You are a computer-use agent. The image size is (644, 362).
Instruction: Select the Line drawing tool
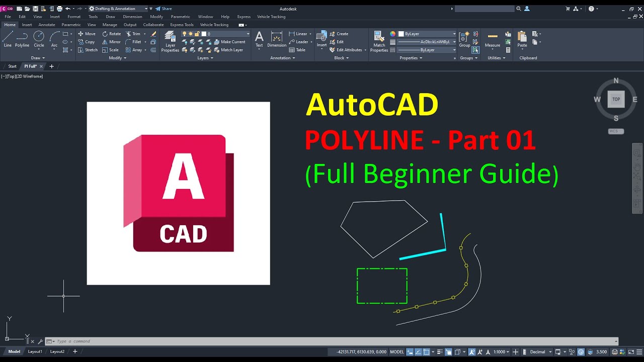(x=8, y=39)
